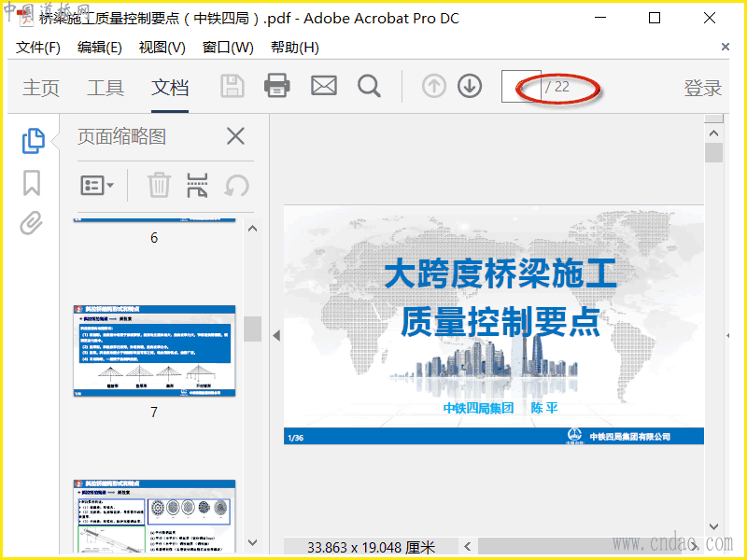Click the 登录 sign-in button

703,88
